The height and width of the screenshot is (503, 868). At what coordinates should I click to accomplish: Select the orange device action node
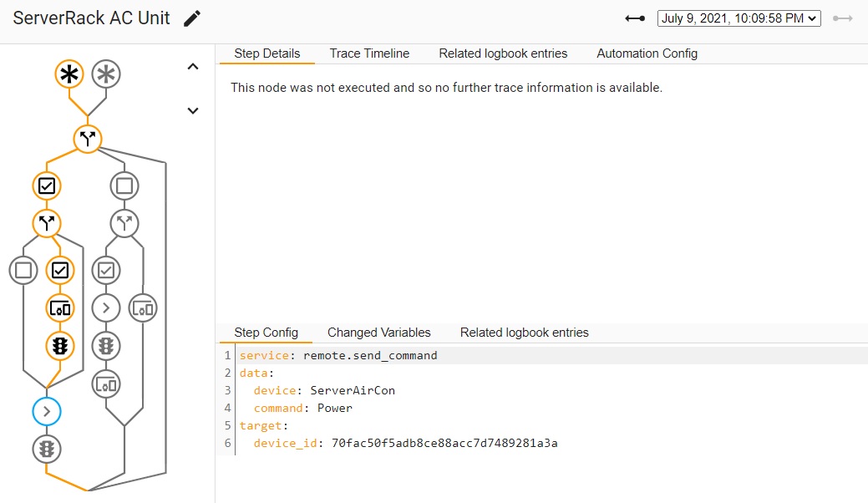(x=60, y=308)
